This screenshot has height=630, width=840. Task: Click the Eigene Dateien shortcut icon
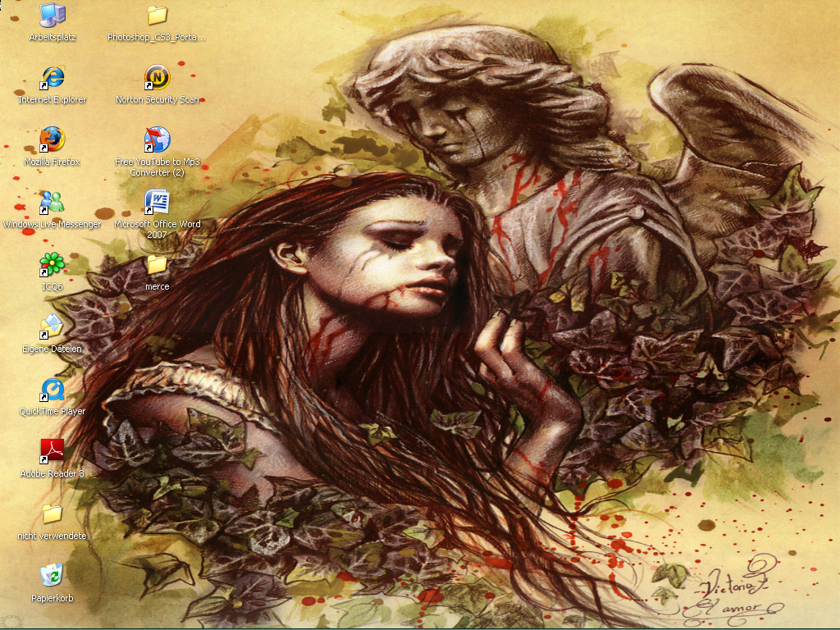pyautogui.click(x=52, y=327)
